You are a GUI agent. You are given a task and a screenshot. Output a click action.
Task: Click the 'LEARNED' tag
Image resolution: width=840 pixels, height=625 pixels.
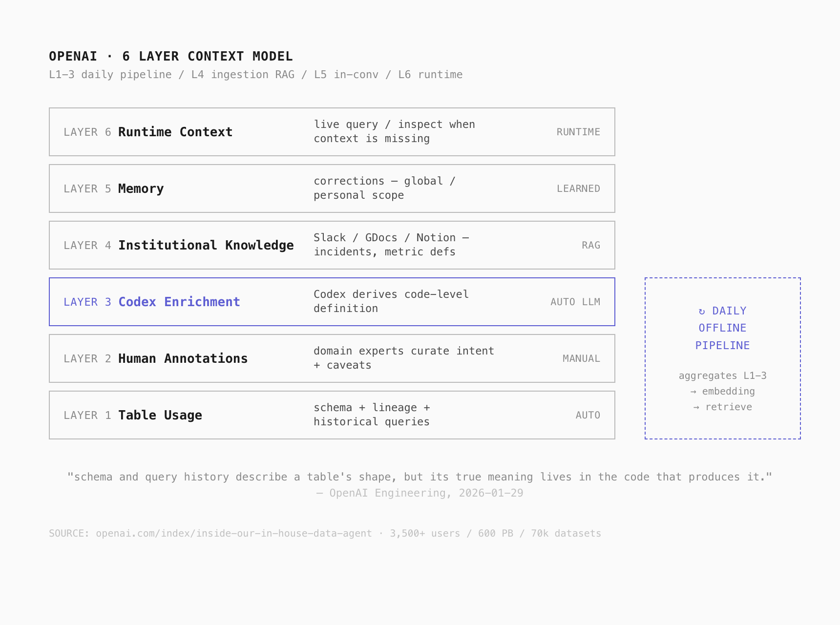click(x=578, y=188)
